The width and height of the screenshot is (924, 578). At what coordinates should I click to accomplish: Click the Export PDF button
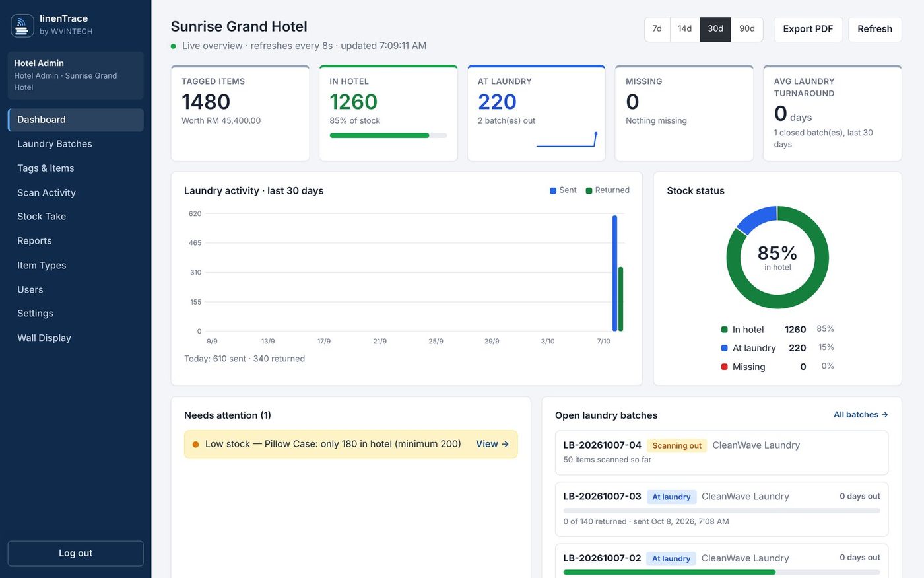pyautogui.click(x=808, y=29)
